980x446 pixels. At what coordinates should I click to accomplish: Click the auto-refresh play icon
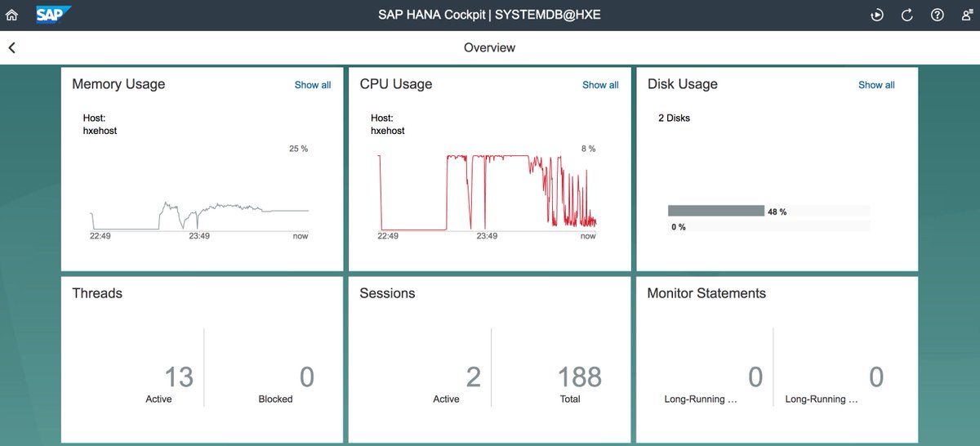click(877, 15)
